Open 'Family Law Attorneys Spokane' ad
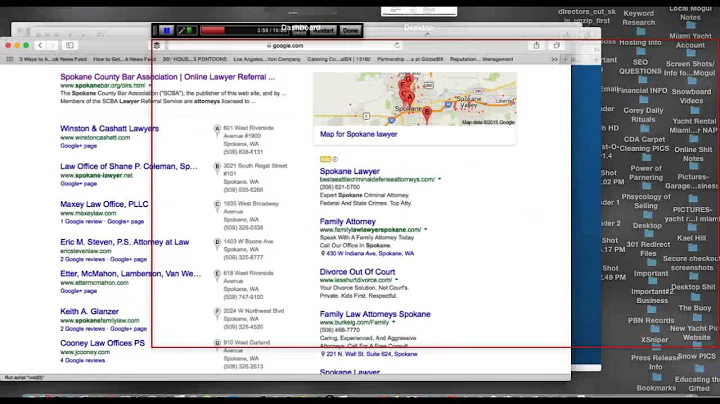The image size is (720, 404). pos(375,314)
